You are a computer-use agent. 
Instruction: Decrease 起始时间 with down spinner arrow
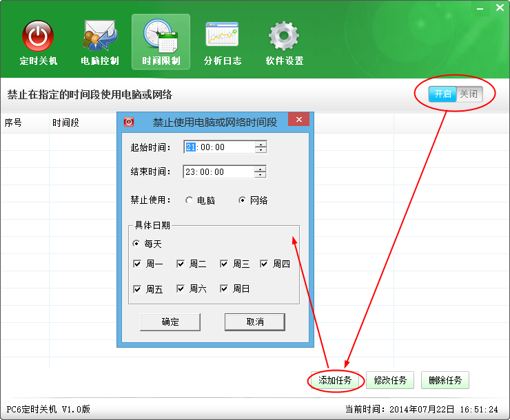click(261, 149)
